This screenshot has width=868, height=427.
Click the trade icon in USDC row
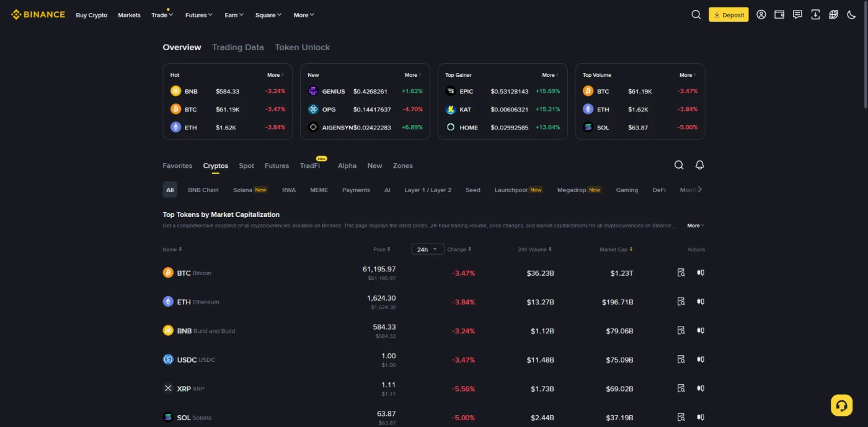701,359
